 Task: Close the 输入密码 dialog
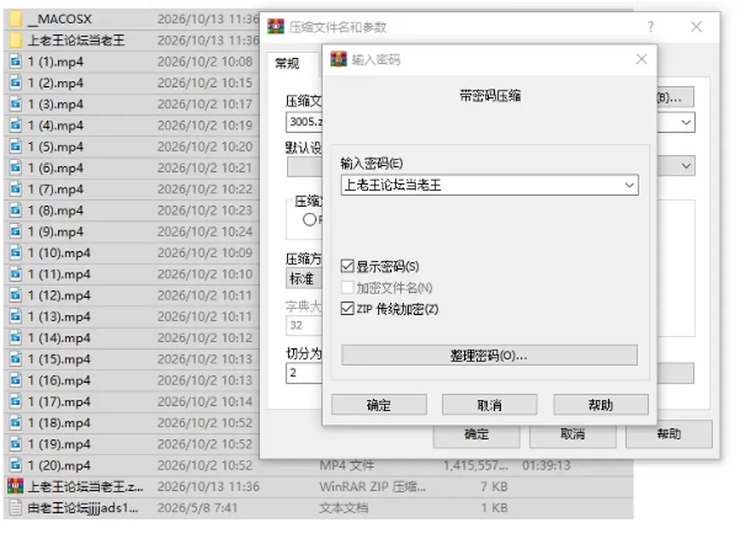click(x=641, y=59)
